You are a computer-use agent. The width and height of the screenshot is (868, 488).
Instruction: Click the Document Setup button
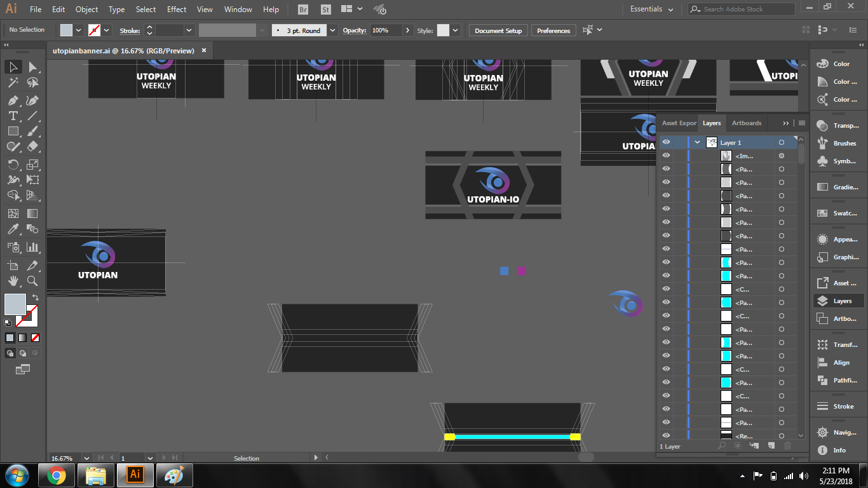pyautogui.click(x=498, y=30)
